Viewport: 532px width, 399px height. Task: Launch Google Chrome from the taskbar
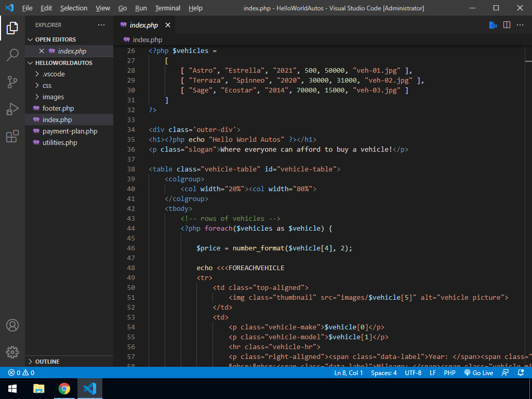pos(64,388)
